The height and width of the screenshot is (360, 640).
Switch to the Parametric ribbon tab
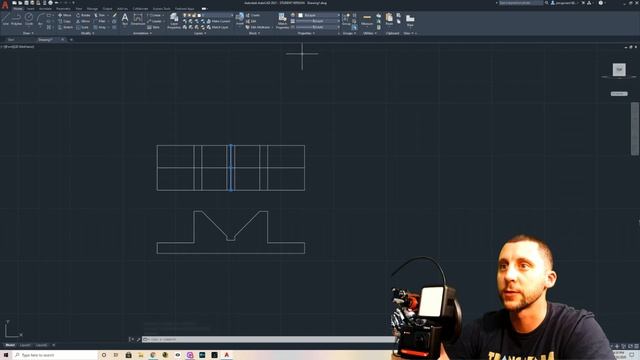63,9
